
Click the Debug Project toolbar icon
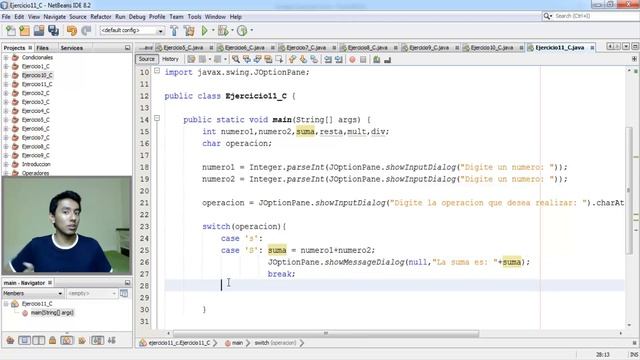click(x=223, y=31)
